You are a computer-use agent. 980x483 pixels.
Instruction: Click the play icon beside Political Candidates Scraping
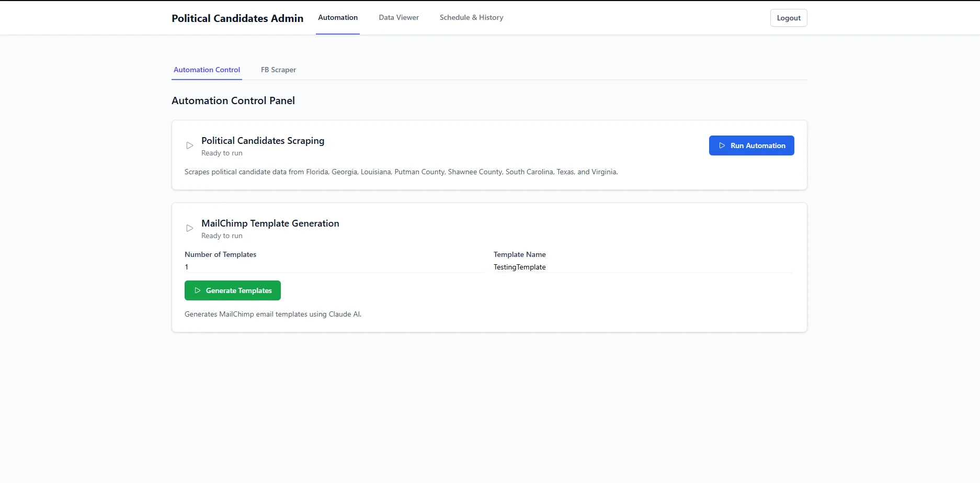(x=190, y=145)
